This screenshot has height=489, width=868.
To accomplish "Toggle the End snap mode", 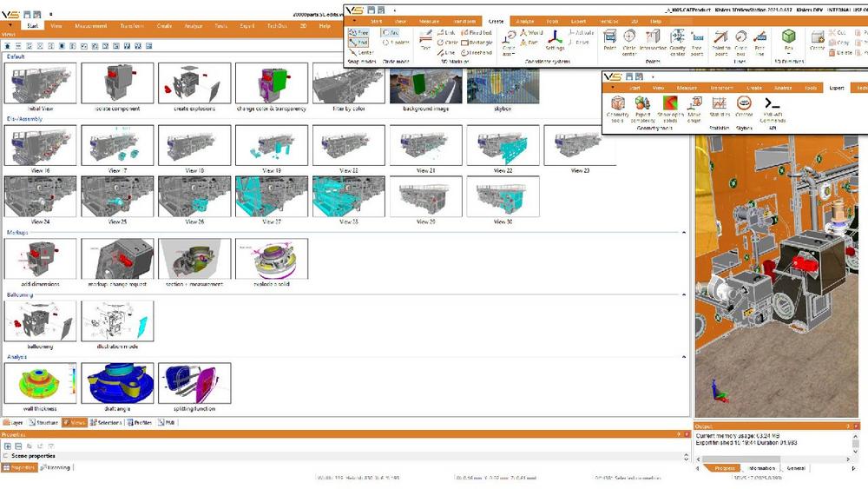I will click(x=359, y=42).
